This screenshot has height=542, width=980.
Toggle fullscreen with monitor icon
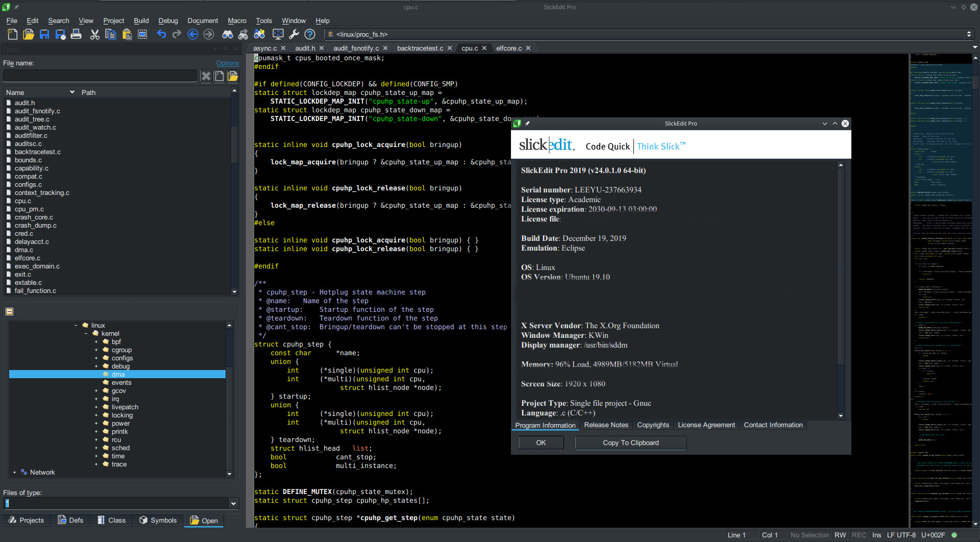tap(278, 34)
